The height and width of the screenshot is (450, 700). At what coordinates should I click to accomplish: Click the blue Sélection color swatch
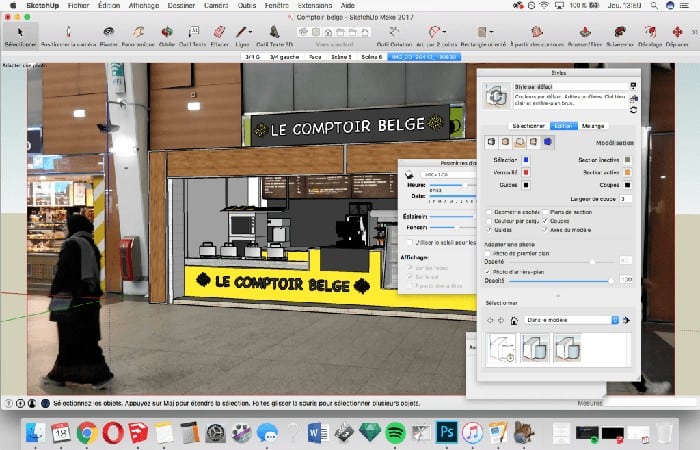(x=526, y=160)
